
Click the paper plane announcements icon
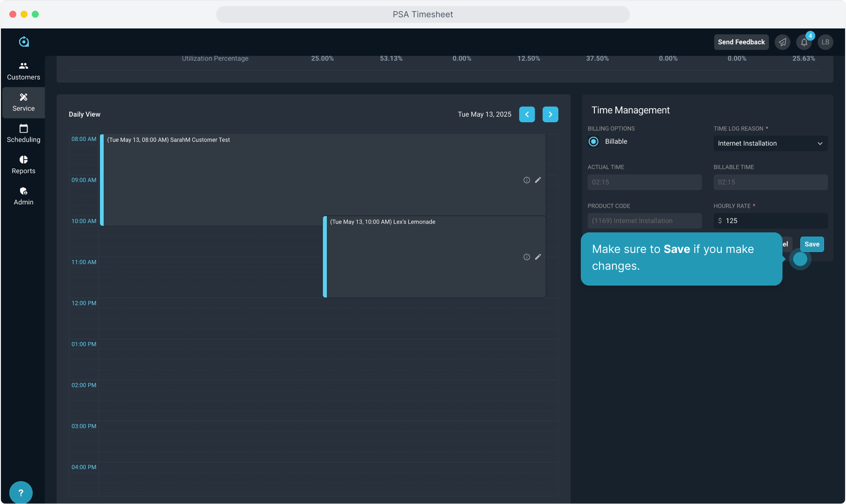click(783, 42)
